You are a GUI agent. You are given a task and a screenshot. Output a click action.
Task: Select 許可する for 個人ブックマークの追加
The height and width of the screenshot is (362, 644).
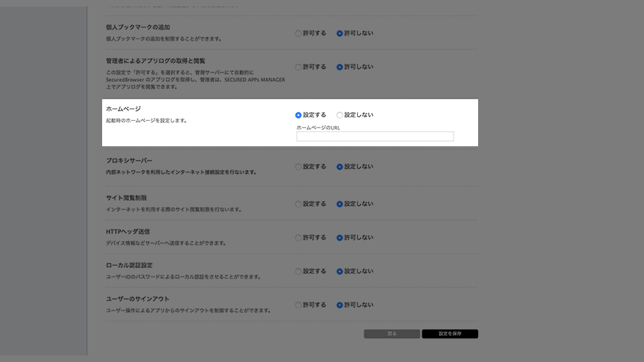coord(298,33)
